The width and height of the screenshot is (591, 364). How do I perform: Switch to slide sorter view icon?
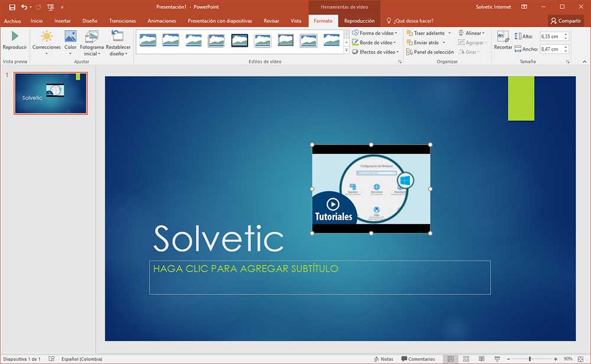466,359
